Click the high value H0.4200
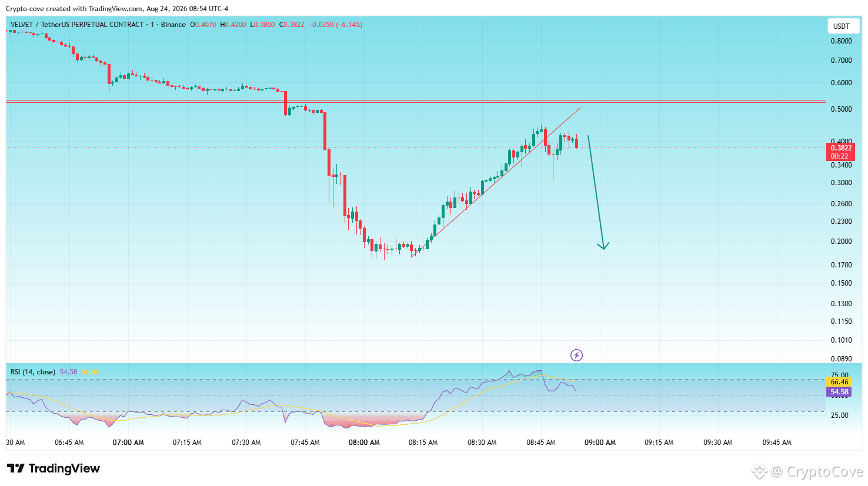Screen dimensions: 868x486 pyautogui.click(x=233, y=25)
